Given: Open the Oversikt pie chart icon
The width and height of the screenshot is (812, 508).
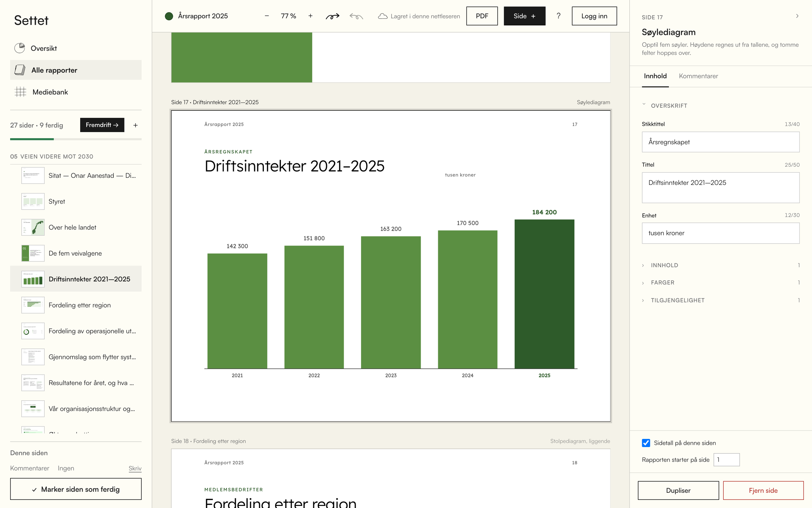Looking at the screenshot, I should click(x=20, y=48).
